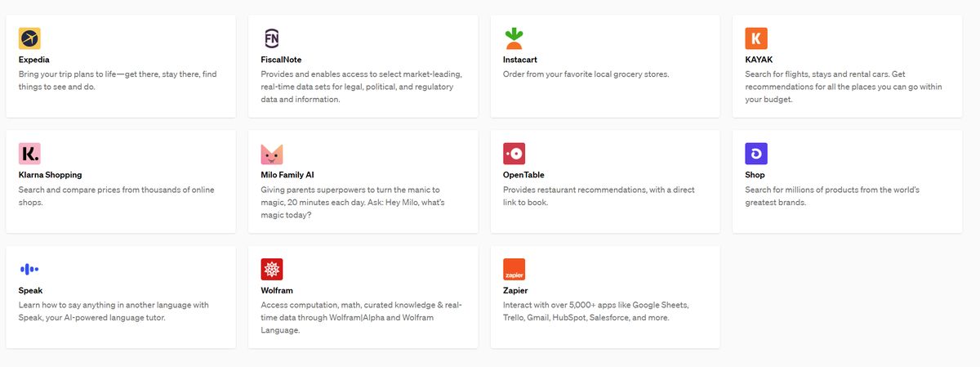Screen dimensions: 980x367
Task: Click the Speak sound wave icon
Action: pyautogui.click(x=29, y=269)
